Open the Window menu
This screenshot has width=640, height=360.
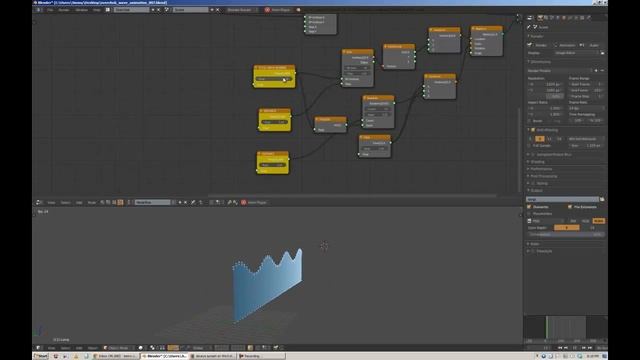point(82,10)
